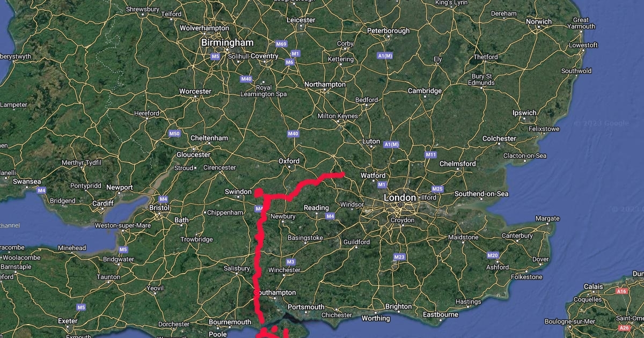This screenshot has height=338, width=644.
Task: Select the A26 road shield
Action: (x=624, y=328)
